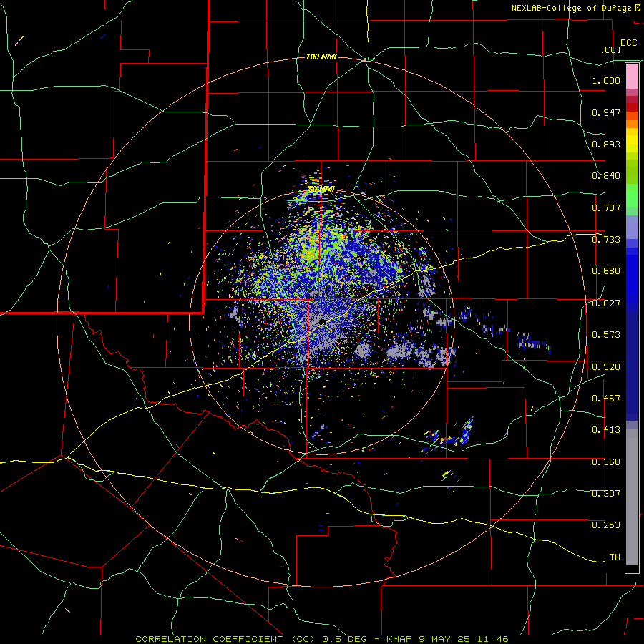Viewport: 644px width, 644px height.
Task: Click the 0.360 scale value
Action: (x=606, y=462)
